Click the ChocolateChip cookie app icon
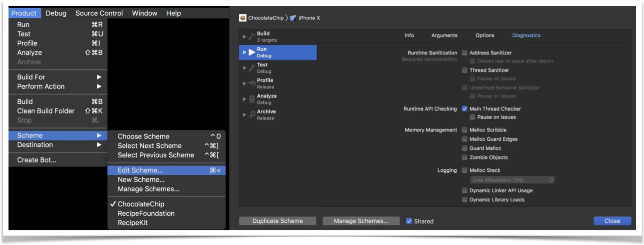The height and width of the screenshot is (245, 644). click(x=243, y=18)
